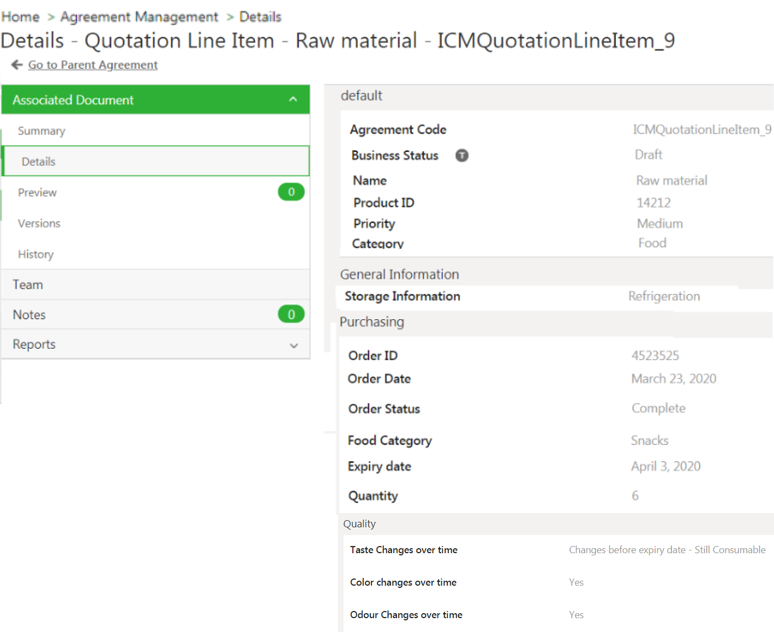Select the Summary item in the sidebar
Screen dimensions: 774x635
coord(41,131)
